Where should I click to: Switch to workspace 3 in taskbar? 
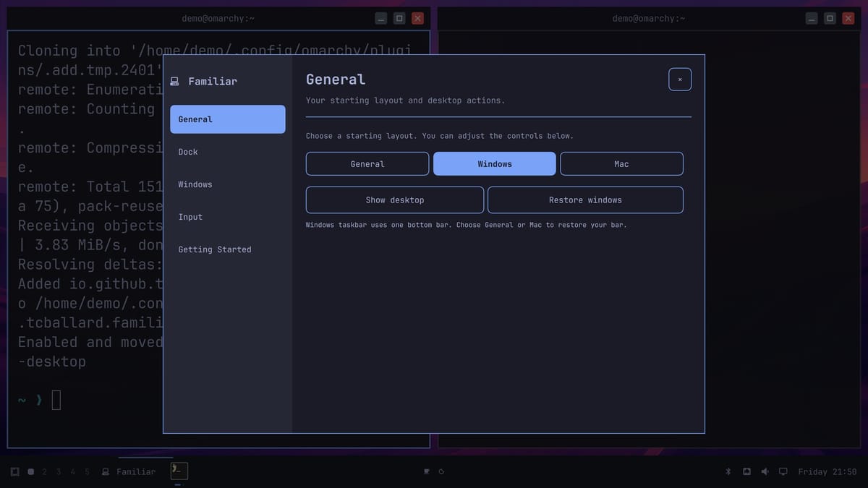59,472
